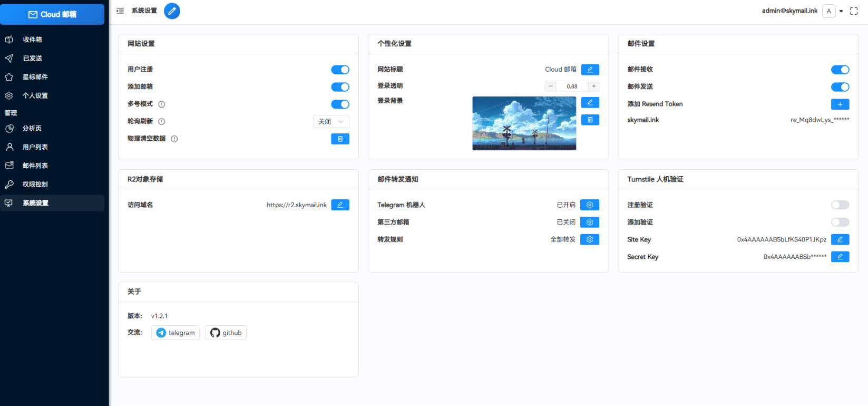The height and width of the screenshot is (406, 868).
Task: Delete the login background image
Action: pyautogui.click(x=590, y=120)
